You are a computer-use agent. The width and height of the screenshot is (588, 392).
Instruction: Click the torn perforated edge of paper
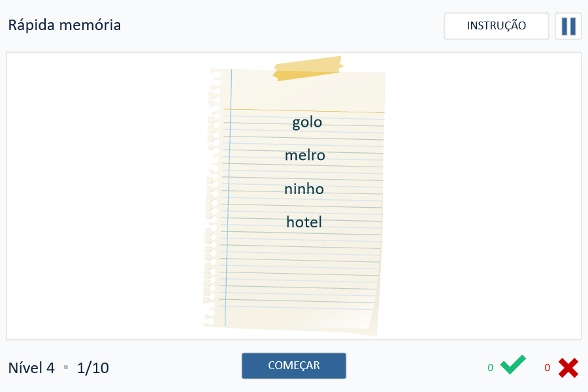pos(212,196)
